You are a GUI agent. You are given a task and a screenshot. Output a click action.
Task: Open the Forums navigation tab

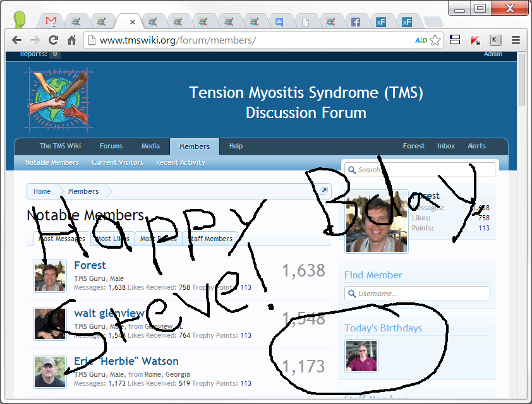tap(111, 146)
